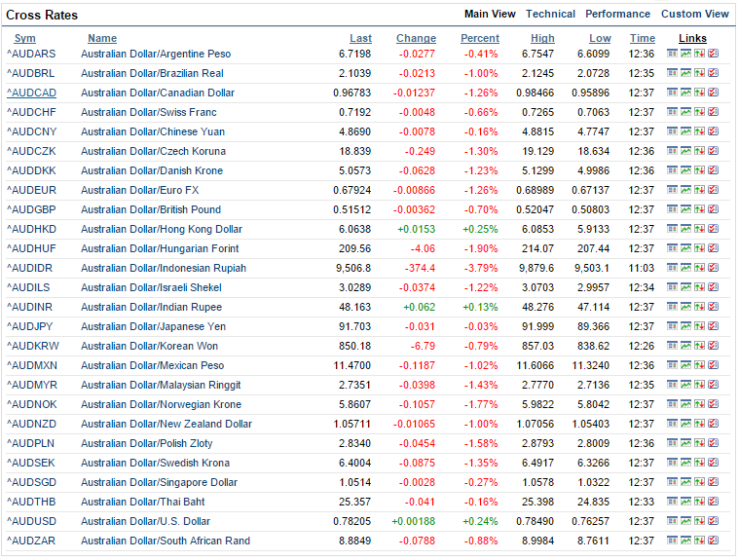The width and height of the screenshot is (739, 560).
Task: Open the chart icon in AUDEUR row
Action: pos(686,190)
